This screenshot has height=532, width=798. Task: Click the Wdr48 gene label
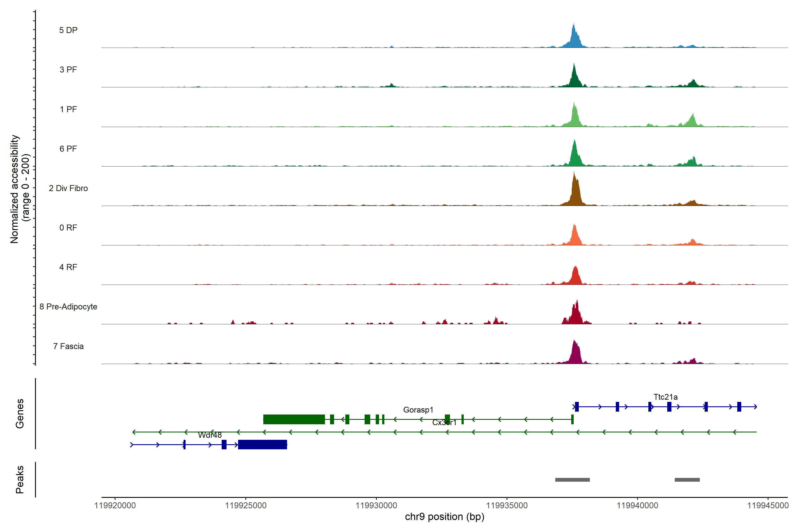pyautogui.click(x=210, y=435)
